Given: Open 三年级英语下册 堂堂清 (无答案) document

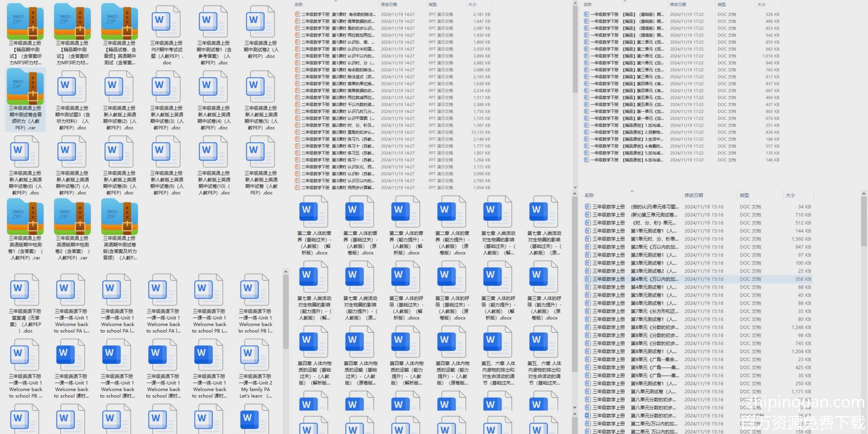Looking at the screenshot, I should tap(25, 291).
